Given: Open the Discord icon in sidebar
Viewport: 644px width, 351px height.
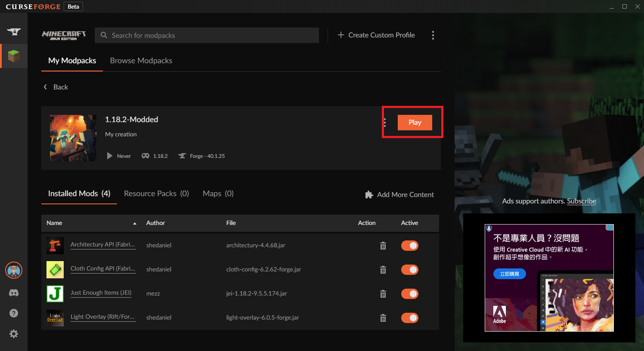Looking at the screenshot, I should tap(14, 293).
